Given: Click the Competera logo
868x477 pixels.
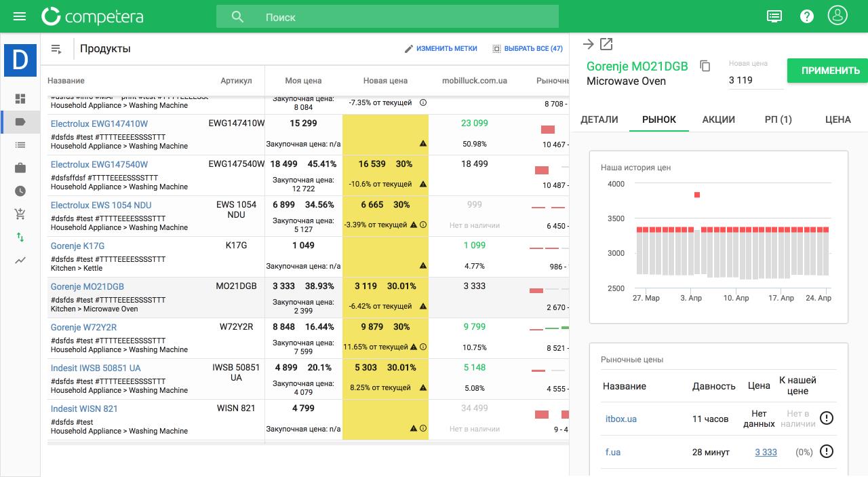Looking at the screenshot, I should pyautogui.click(x=92, y=16).
